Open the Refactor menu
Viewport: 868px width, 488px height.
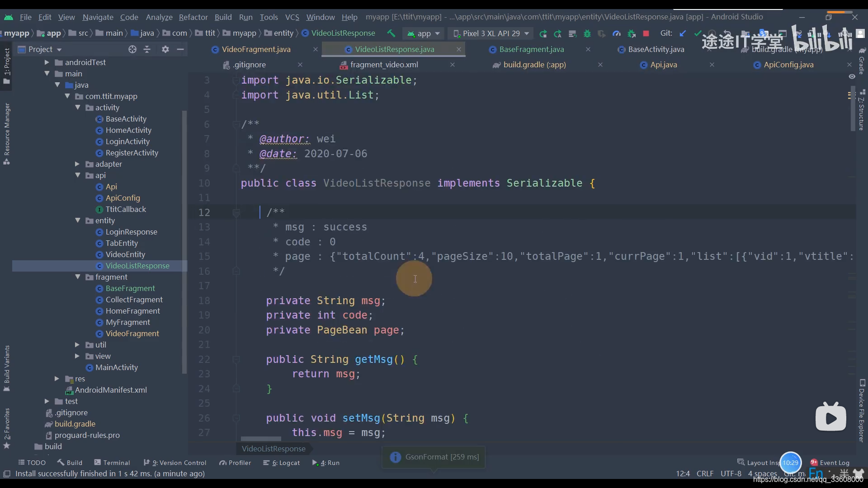pos(193,17)
